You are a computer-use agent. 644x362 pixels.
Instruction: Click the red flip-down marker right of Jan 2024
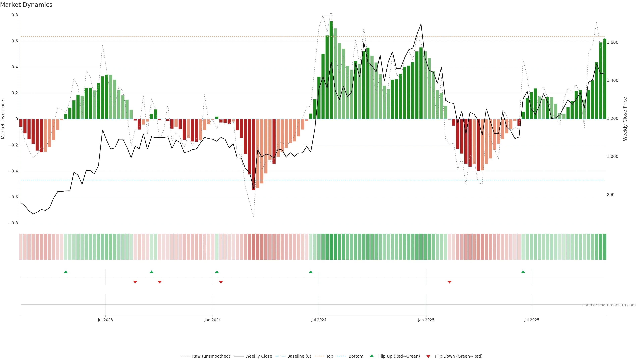pyautogui.click(x=221, y=282)
